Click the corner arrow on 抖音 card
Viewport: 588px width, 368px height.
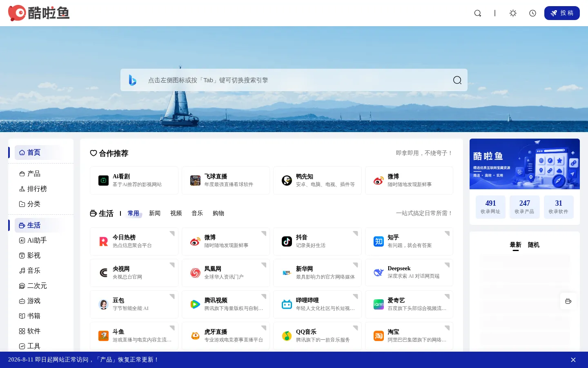(356, 233)
